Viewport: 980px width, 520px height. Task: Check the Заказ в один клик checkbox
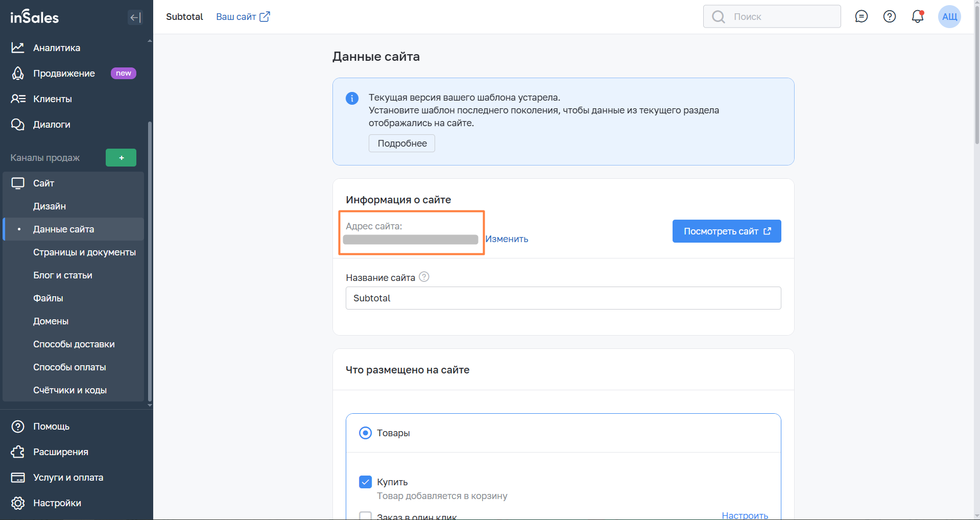(x=365, y=515)
